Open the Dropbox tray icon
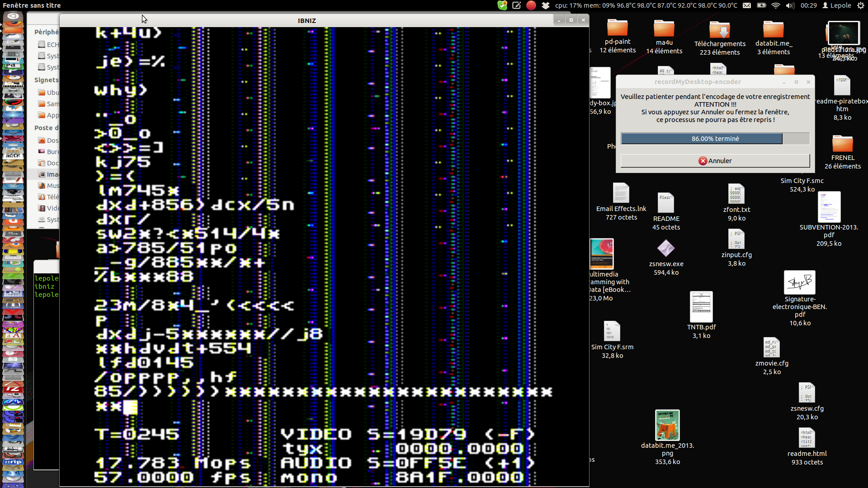The height and width of the screenshot is (488, 868). [x=546, y=5]
